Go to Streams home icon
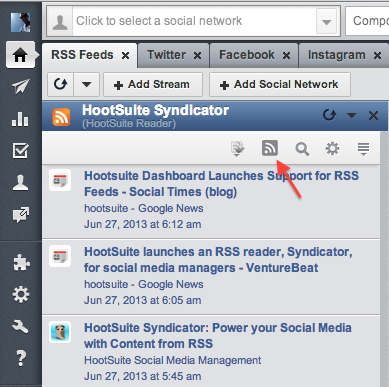This screenshot has height=387, width=389. click(20, 55)
